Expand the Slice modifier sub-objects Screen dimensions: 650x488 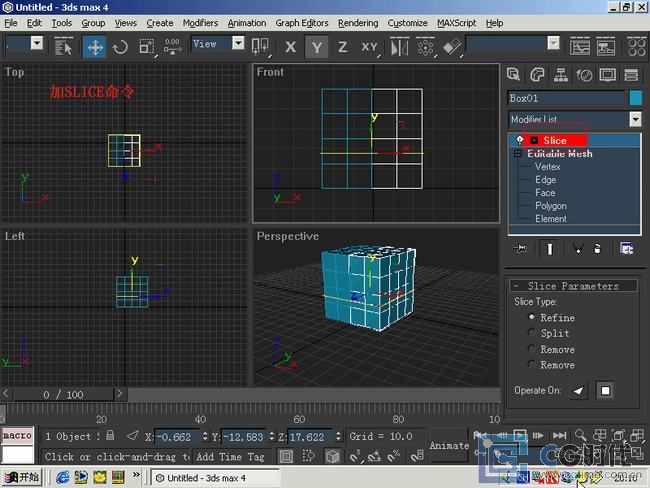click(534, 140)
